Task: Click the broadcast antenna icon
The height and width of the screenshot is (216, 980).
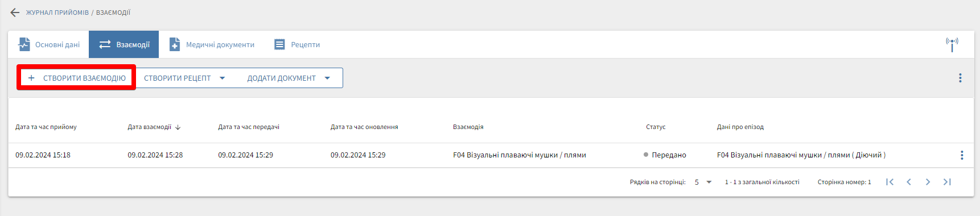Action: (952, 44)
